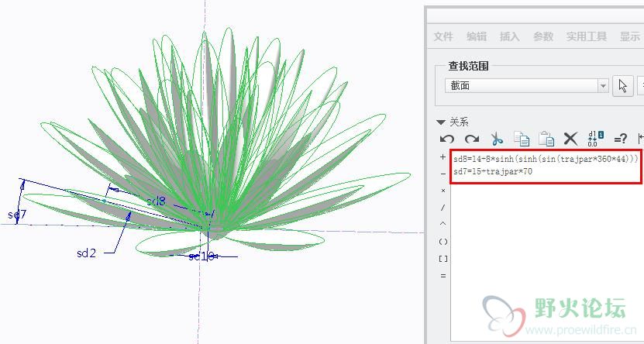
Task: Insert division slash operator into relations
Action: point(443,208)
